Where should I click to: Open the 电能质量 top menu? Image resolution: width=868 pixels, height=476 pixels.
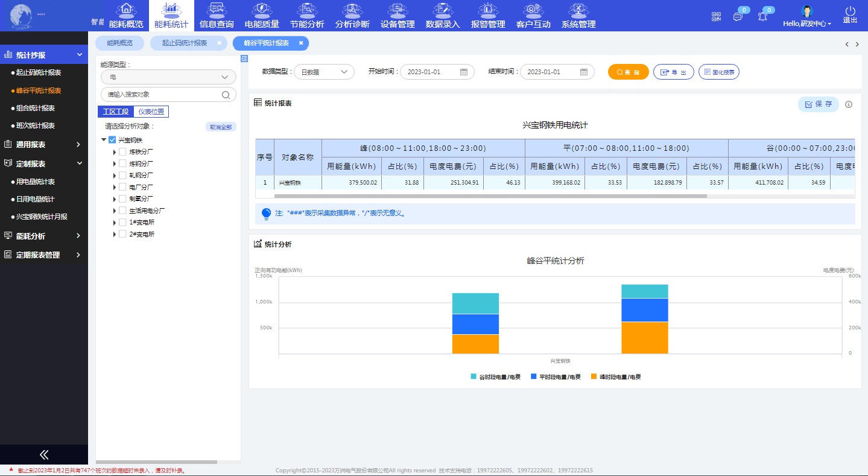(x=262, y=16)
